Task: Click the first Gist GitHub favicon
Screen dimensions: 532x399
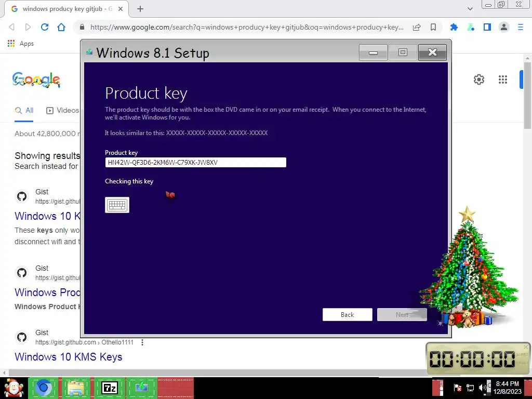Action: coord(22,196)
